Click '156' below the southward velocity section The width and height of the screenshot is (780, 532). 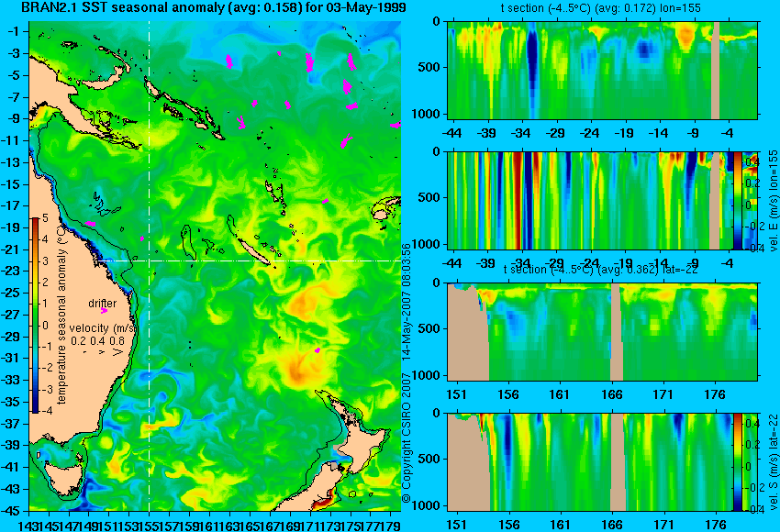508,525
